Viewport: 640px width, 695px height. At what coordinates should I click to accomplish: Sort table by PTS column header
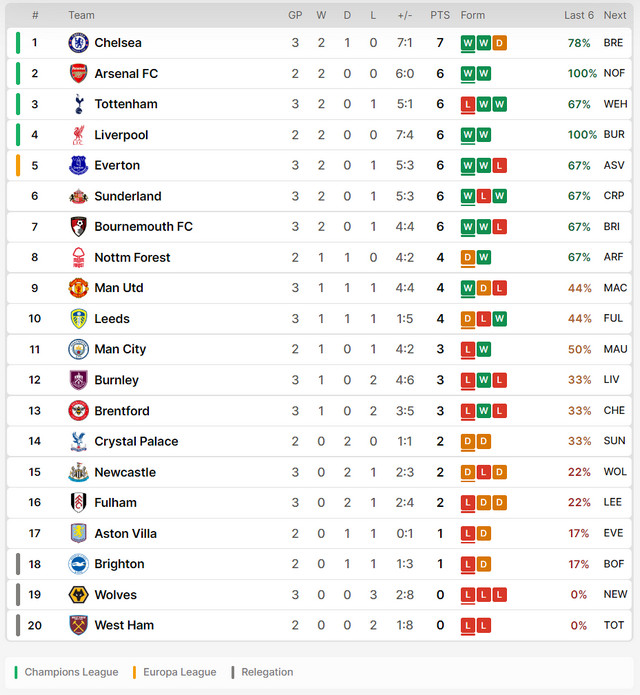(440, 16)
